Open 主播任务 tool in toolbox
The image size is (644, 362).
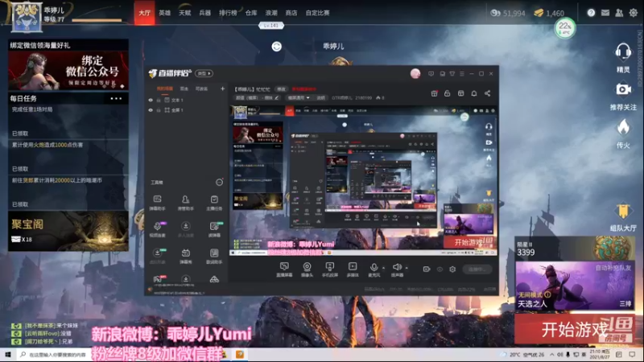pyautogui.click(x=214, y=203)
